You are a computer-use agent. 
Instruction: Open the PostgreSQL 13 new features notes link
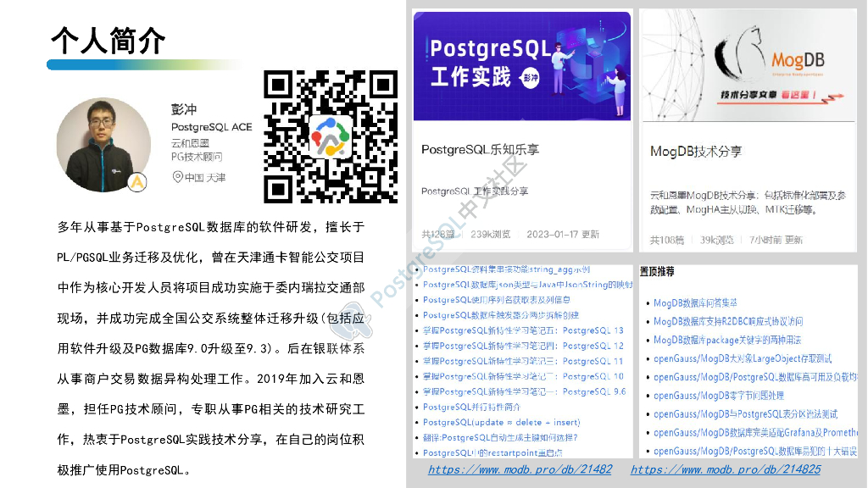pos(523,330)
